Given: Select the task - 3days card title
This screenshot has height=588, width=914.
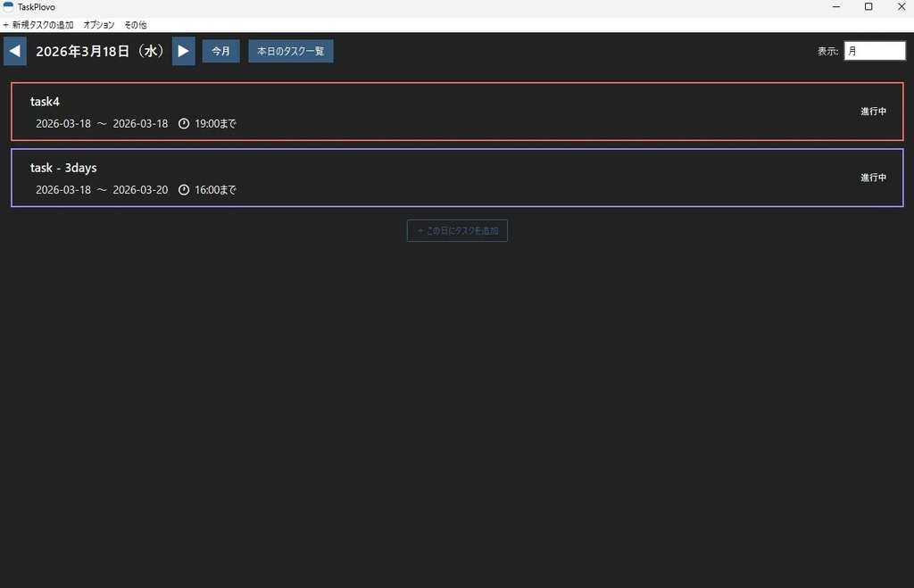Looking at the screenshot, I should click(x=63, y=168).
